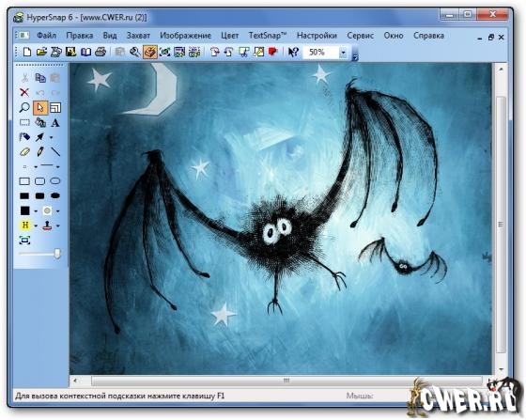Click the rotate right page icon
The image size is (526, 420).
[214, 52]
